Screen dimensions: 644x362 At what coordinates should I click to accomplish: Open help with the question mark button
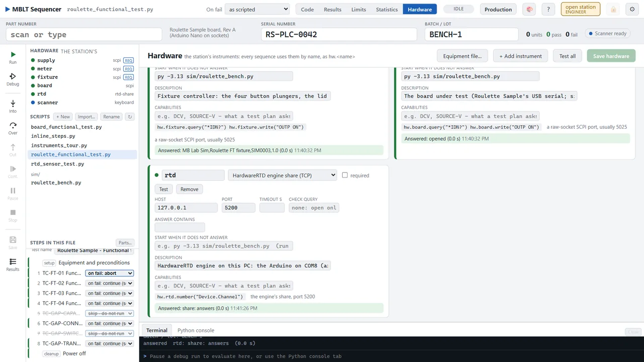point(549,9)
